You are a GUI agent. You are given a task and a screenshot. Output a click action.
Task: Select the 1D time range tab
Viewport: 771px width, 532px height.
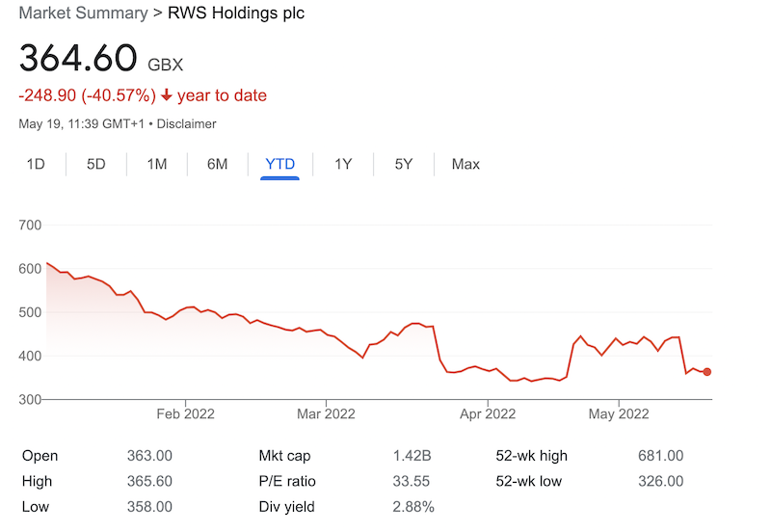click(36, 164)
